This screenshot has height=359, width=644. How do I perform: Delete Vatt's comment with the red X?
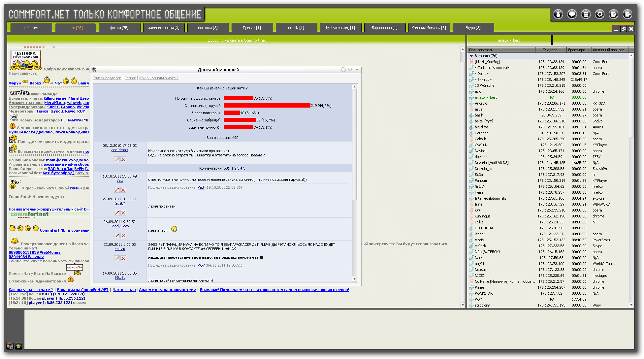coord(123,190)
